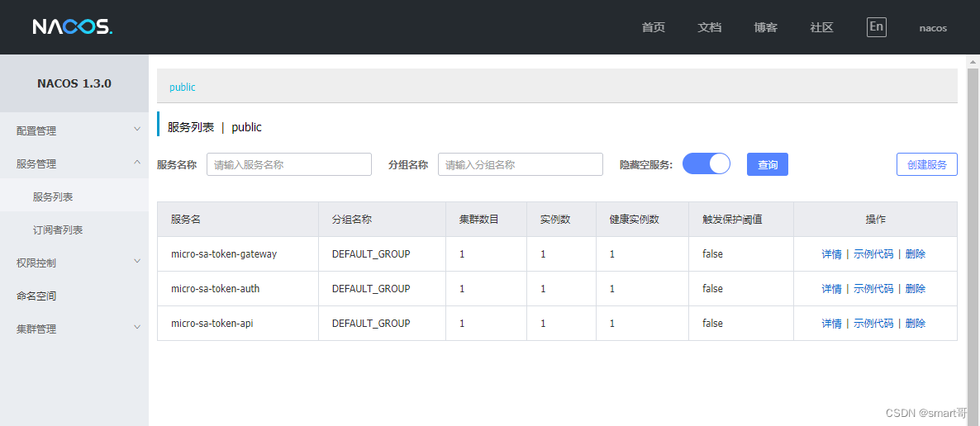
Task: Click the micro-sa-token-auth service name
Action: pos(215,289)
